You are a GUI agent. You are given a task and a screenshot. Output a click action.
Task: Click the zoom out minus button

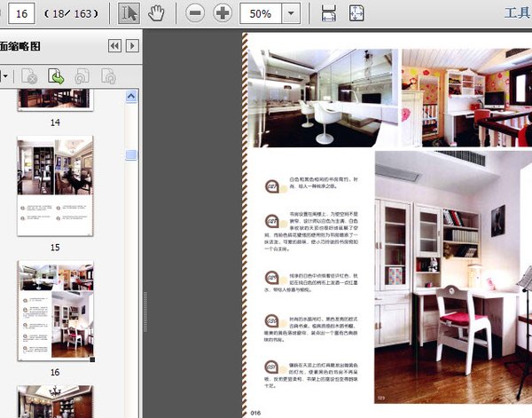point(195,13)
